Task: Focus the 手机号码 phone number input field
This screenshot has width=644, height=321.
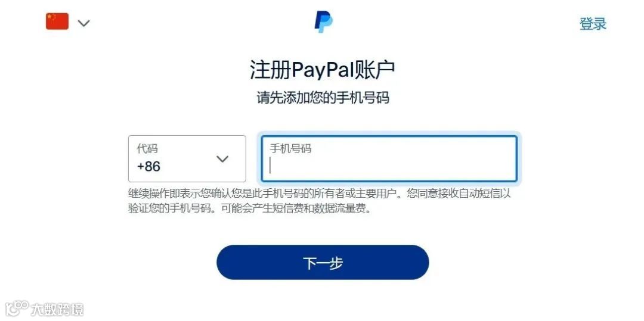Action: (x=389, y=158)
